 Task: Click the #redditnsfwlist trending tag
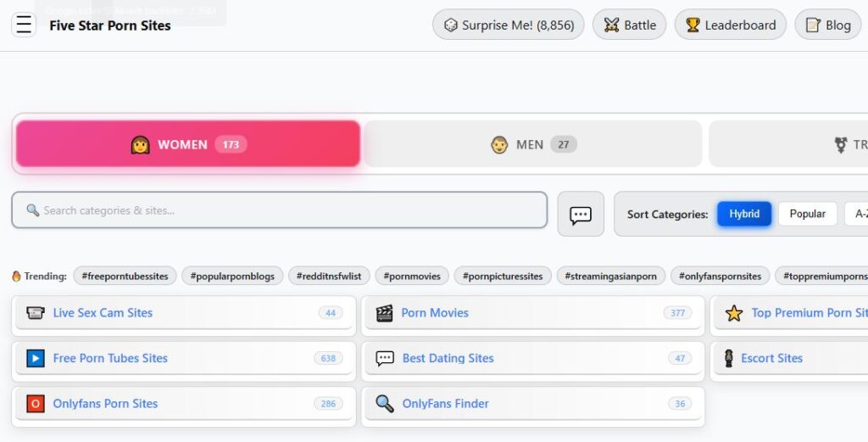coord(329,276)
